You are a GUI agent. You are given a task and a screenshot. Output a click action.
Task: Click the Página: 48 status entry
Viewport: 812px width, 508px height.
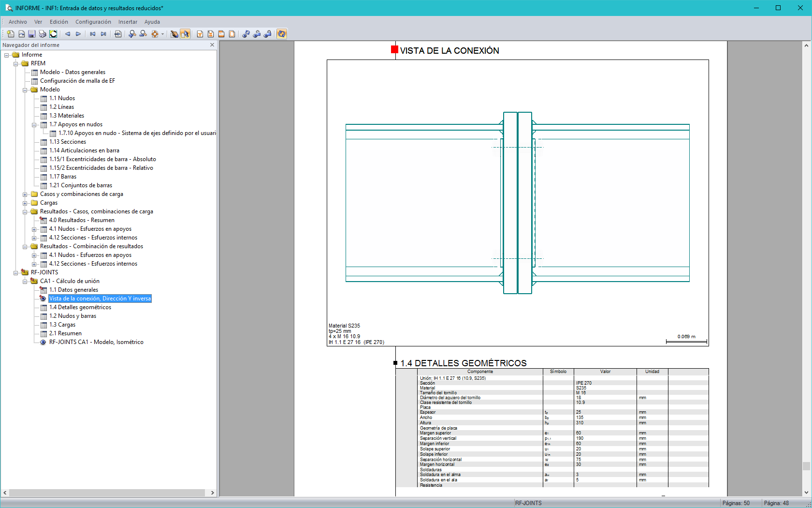click(x=776, y=503)
